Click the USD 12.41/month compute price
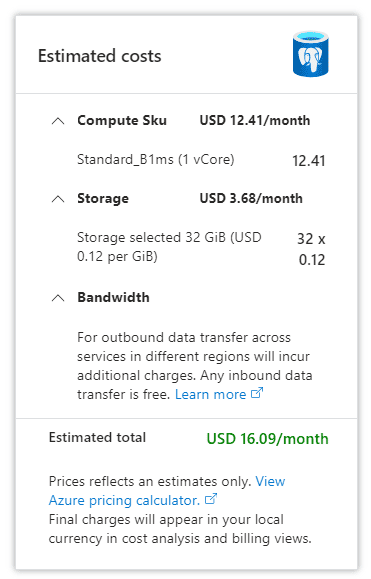The width and height of the screenshot is (371, 579). pos(255,121)
